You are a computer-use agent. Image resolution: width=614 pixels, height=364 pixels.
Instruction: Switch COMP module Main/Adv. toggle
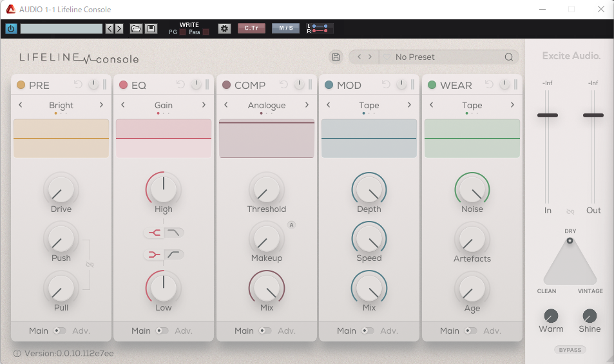pos(265,330)
